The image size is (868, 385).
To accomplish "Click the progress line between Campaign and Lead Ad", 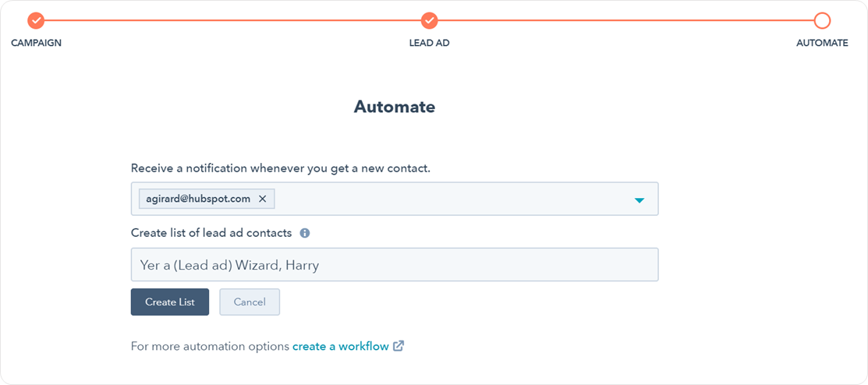I will [232, 21].
